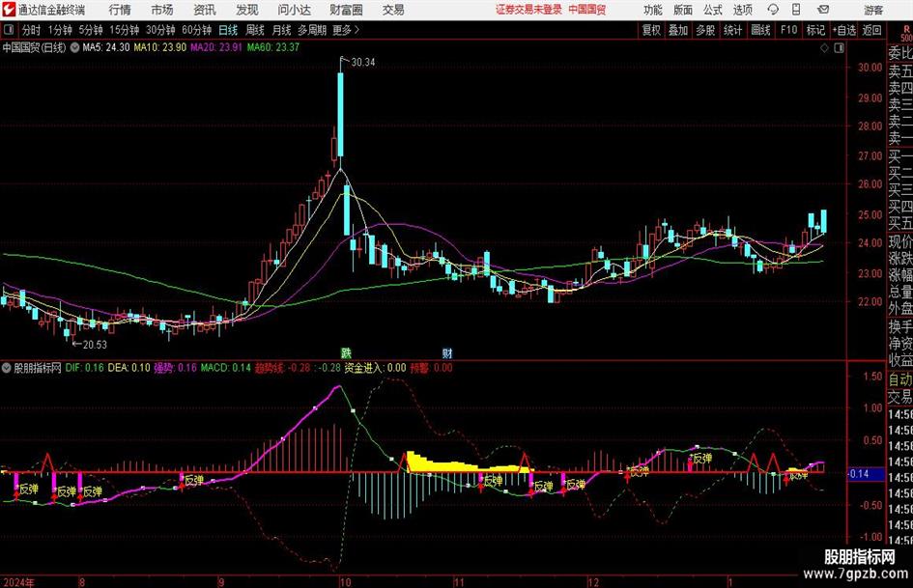This screenshot has height=588, width=913.
Task: Toggle the right side panel icon
Action: pyautogui.click(x=839, y=48)
